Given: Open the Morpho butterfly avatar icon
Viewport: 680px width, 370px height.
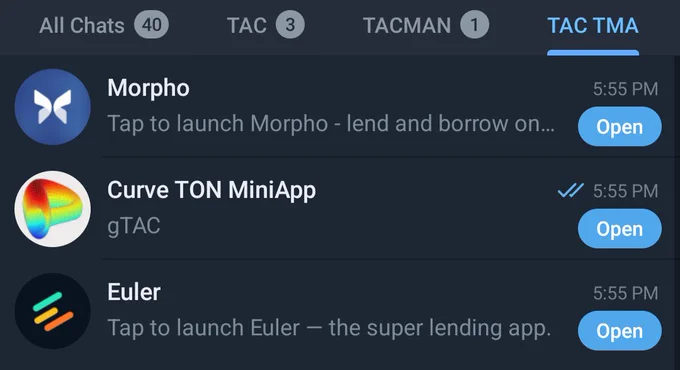Looking at the screenshot, I should tap(52, 107).
